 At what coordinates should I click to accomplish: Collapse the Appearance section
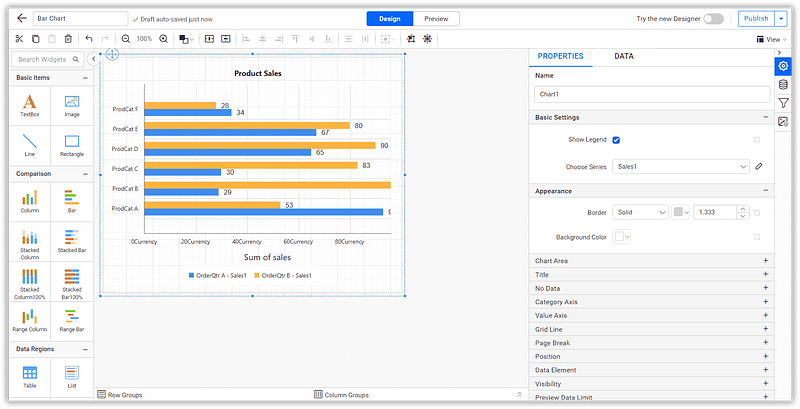765,191
